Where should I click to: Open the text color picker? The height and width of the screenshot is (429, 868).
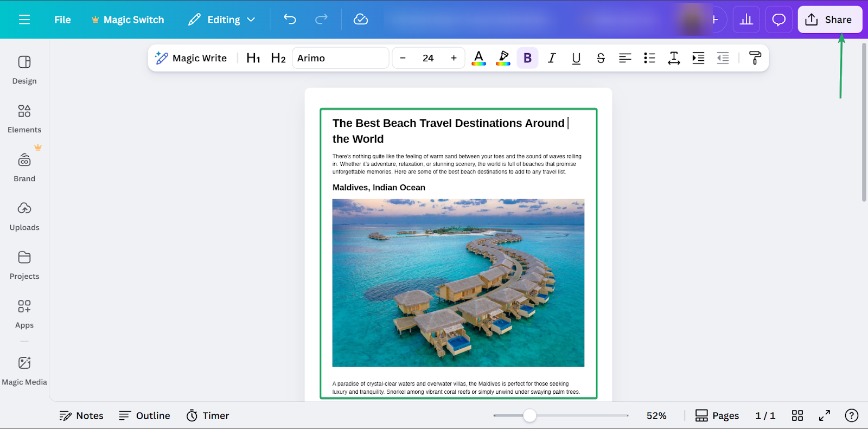[x=478, y=58]
